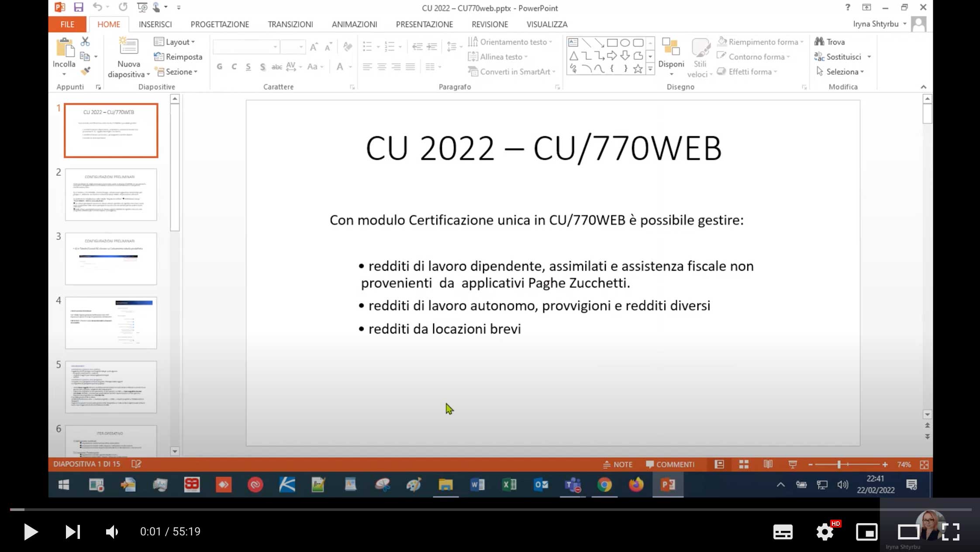Viewport: 980px width, 552px height.
Task: Select the oval shape in shapes gallery
Action: pos(625,42)
